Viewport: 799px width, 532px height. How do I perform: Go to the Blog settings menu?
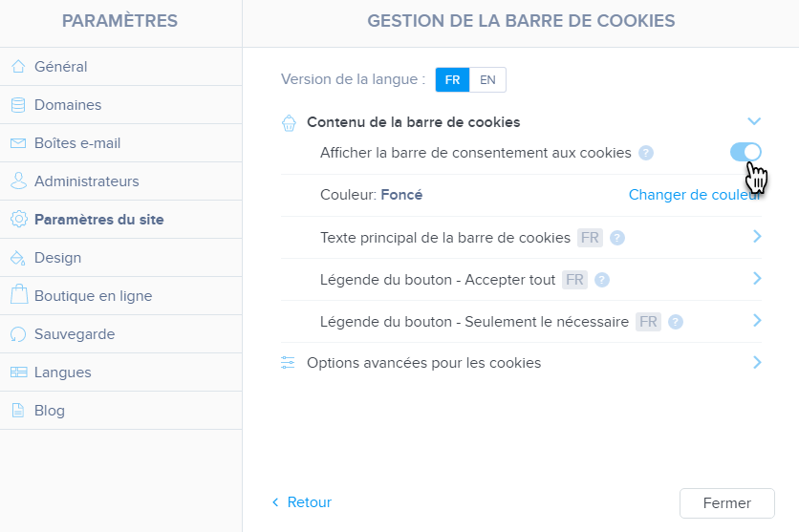[50, 411]
